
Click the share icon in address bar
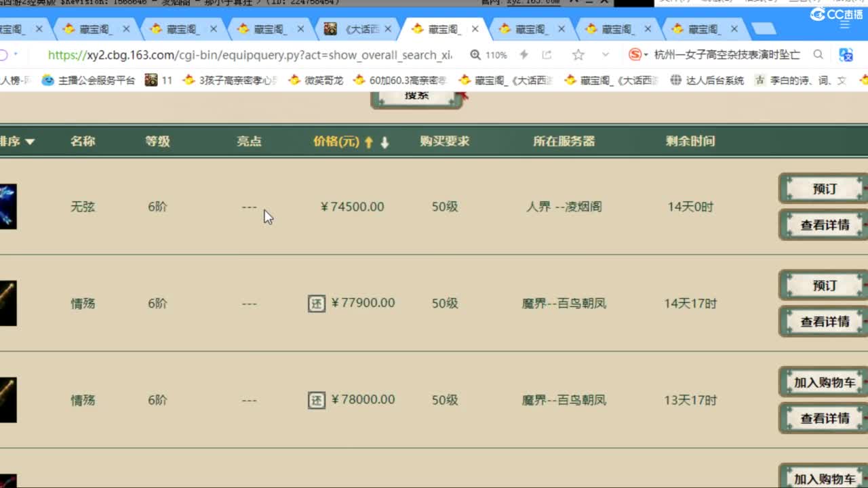coord(547,55)
